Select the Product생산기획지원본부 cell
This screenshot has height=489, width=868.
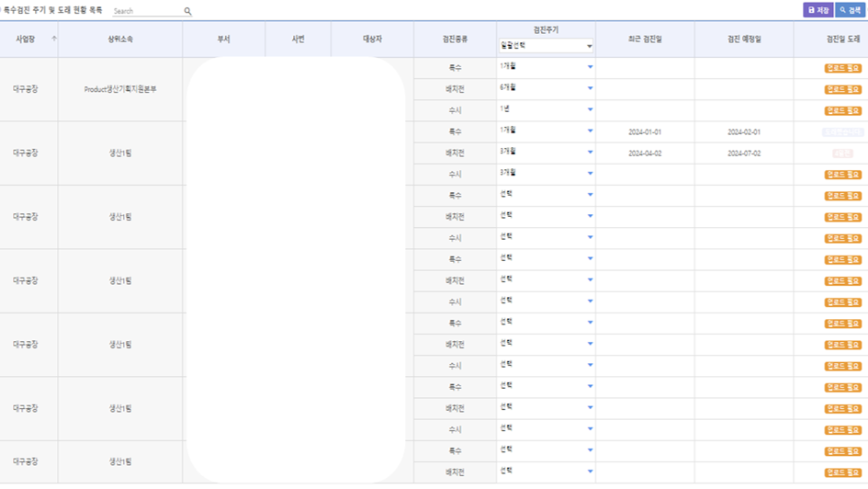coord(120,89)
